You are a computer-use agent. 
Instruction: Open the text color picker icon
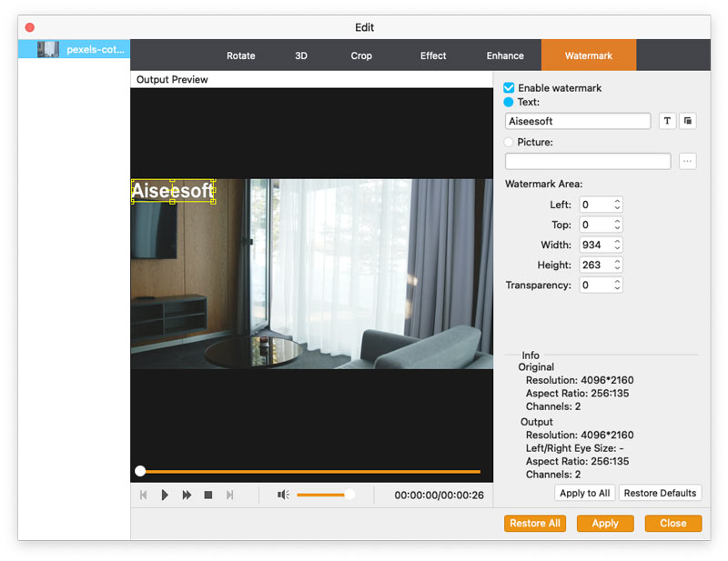(688, 121)
